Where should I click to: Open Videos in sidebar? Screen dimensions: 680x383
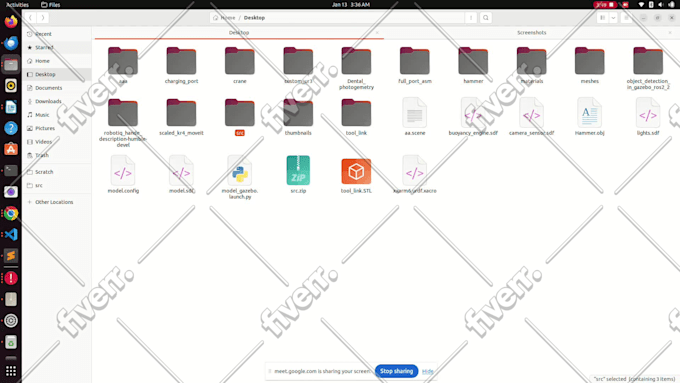56,141
